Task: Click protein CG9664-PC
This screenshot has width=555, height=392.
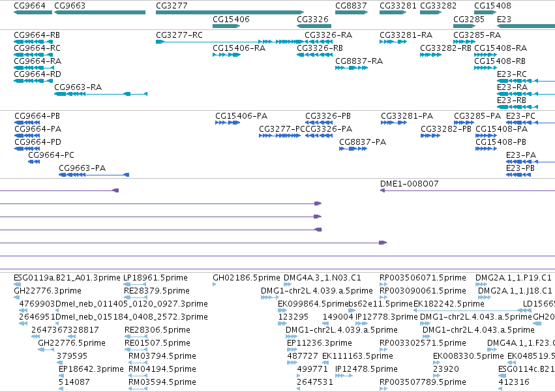Action: point(52,155)
